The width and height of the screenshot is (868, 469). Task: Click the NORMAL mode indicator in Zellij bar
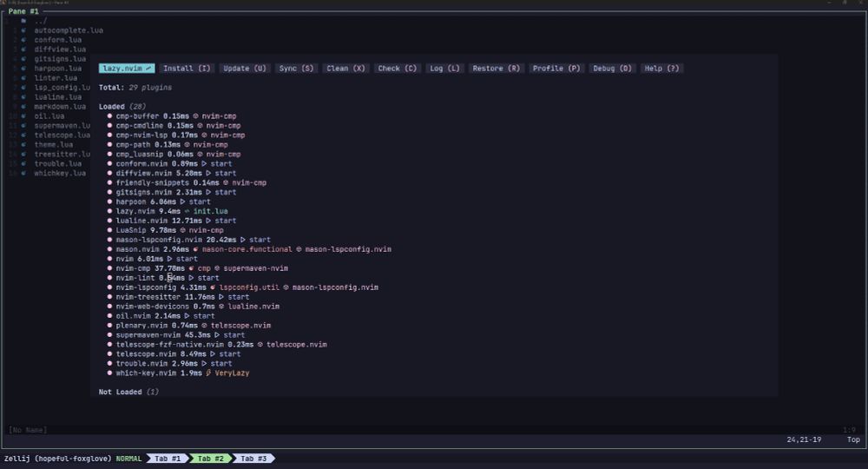pyautogui.click(x=128, y=459)
